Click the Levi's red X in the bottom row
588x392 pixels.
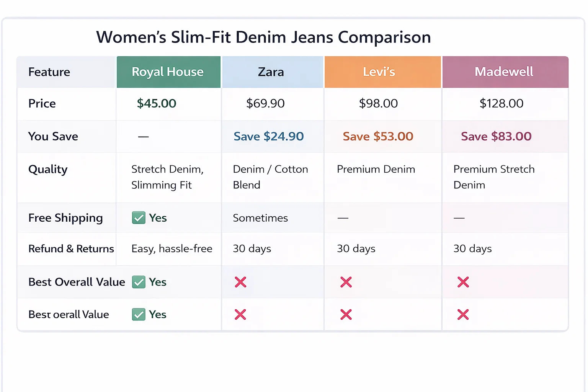click(346, 315)
